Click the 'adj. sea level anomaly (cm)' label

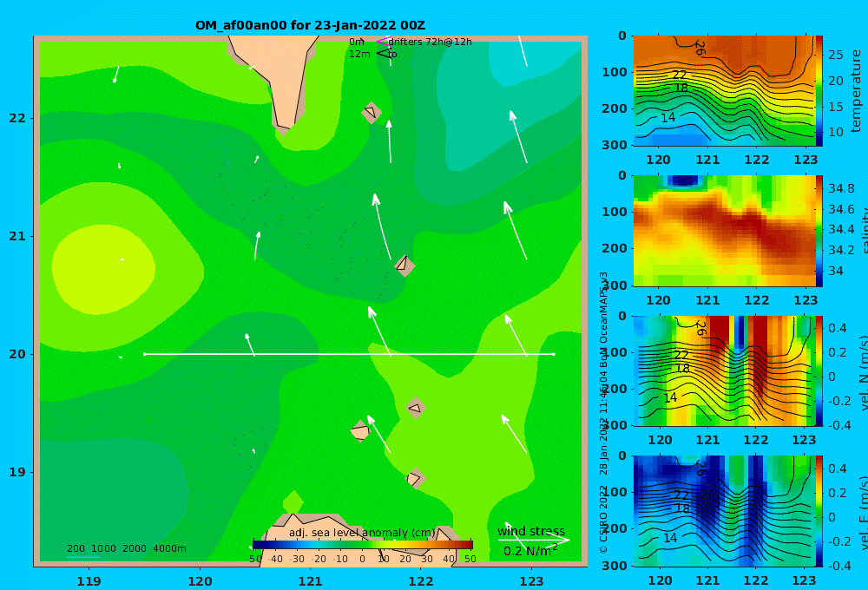[x=362, y=533]
